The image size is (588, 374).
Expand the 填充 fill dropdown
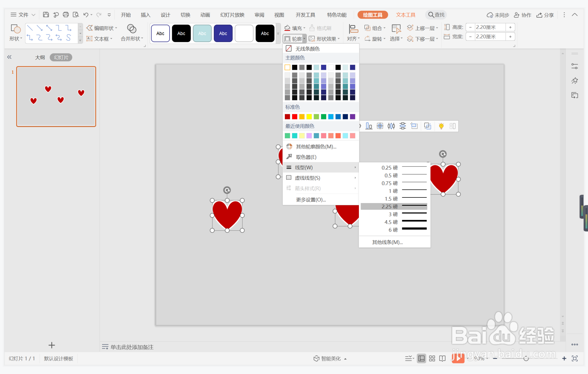[304, 28]
